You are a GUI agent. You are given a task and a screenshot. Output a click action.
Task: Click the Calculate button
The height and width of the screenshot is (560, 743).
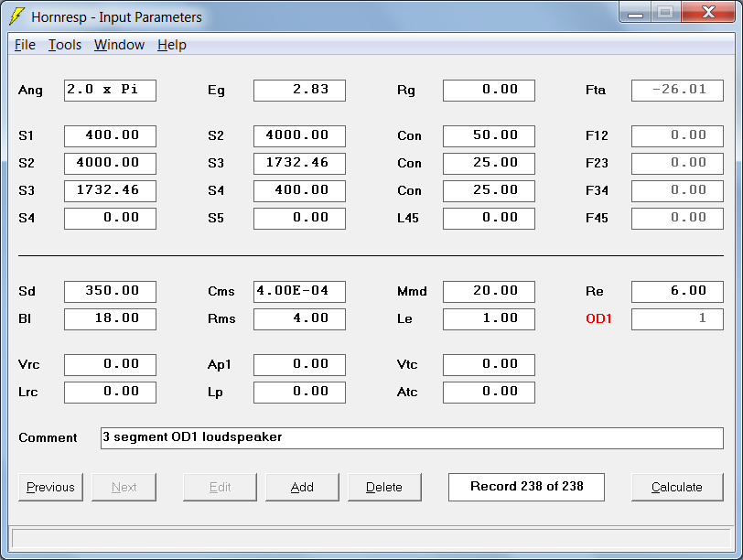tap(677, 487)
